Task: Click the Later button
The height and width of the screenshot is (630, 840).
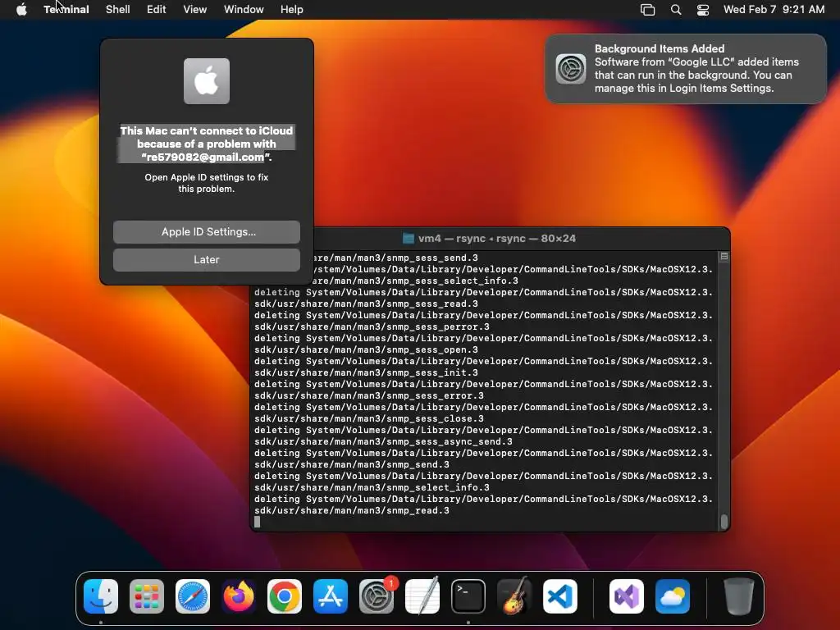Action: tap(207, 260)
